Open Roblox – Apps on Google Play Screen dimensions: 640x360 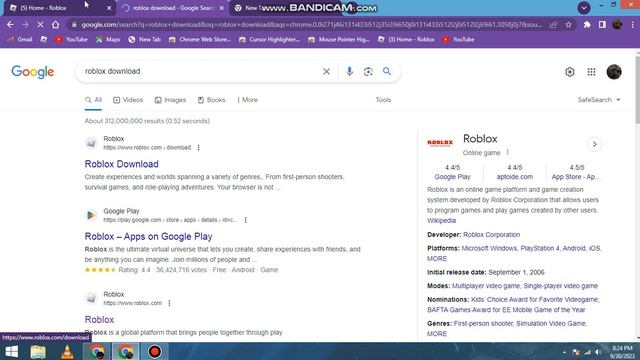pyautogui.click(x=149, y=236)
